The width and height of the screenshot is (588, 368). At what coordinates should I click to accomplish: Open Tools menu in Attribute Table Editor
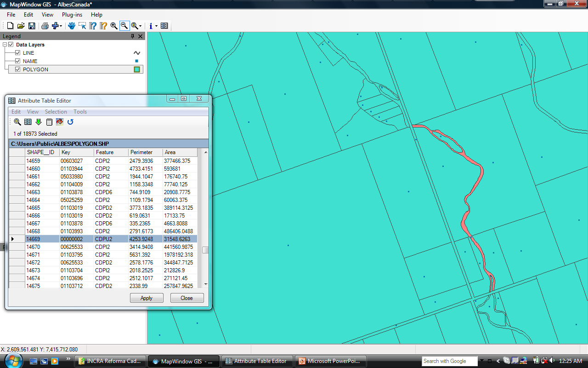[x=80, y=112]
